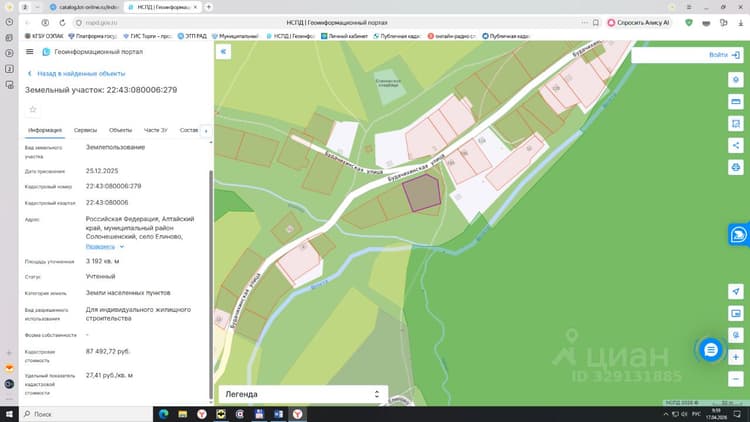Image resolution: width=750 pixels, height=422 pixels.
Task: Expand the Легенда dropdown
Action: (303, 394)
